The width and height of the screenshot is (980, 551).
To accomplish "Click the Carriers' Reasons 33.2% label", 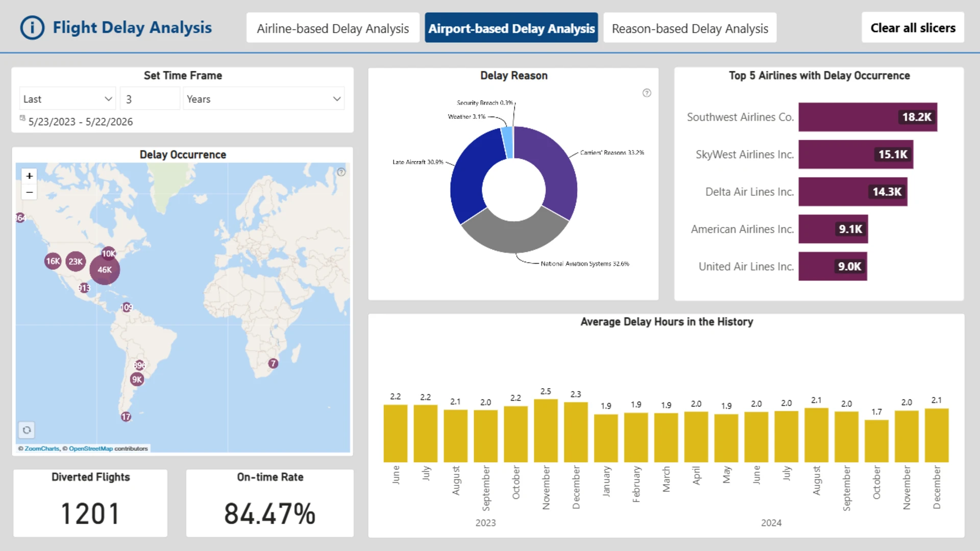I will 612,153.
